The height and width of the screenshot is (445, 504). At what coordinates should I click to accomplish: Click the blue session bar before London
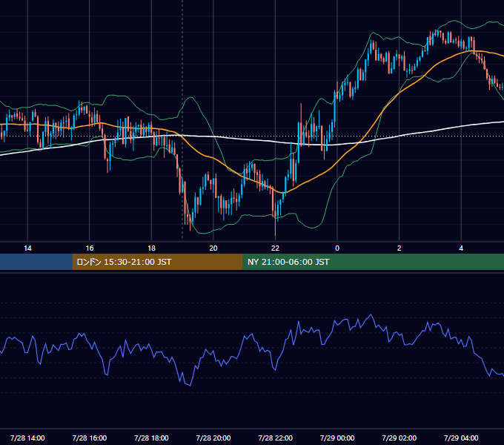tap(36, 262)
